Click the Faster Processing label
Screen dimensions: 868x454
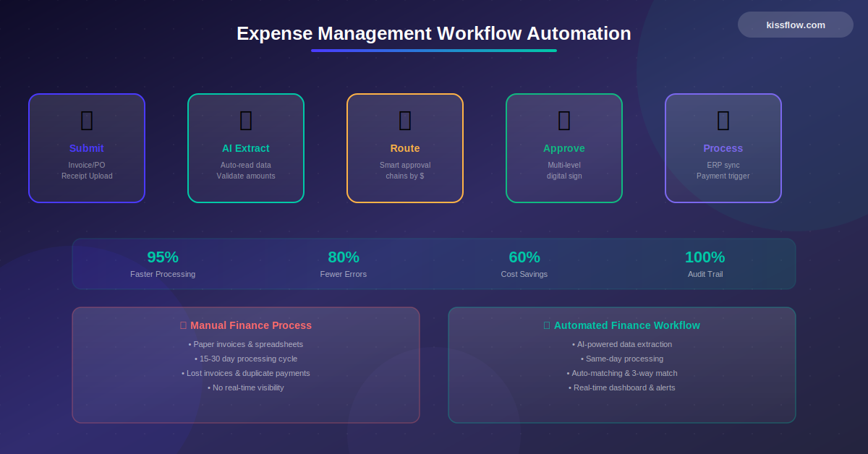pos(163,274)
